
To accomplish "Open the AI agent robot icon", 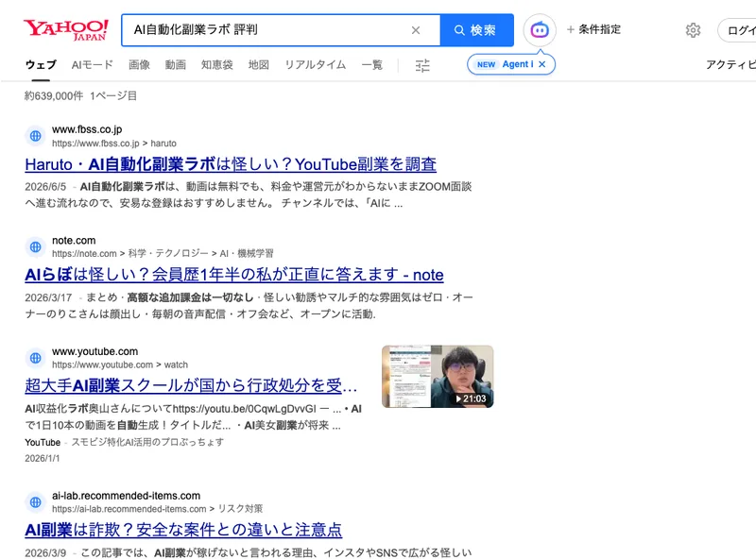I will pyautogui.click(x=540, y=30).
